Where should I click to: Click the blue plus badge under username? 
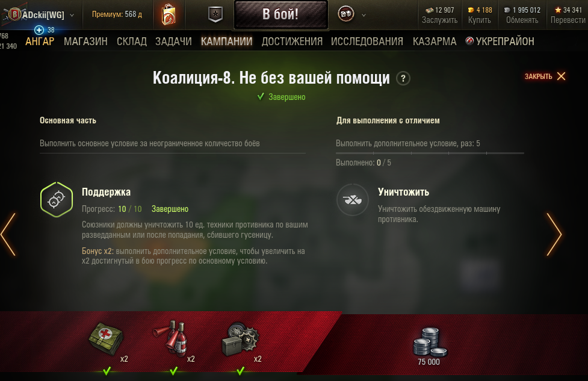tap(39, 30)
